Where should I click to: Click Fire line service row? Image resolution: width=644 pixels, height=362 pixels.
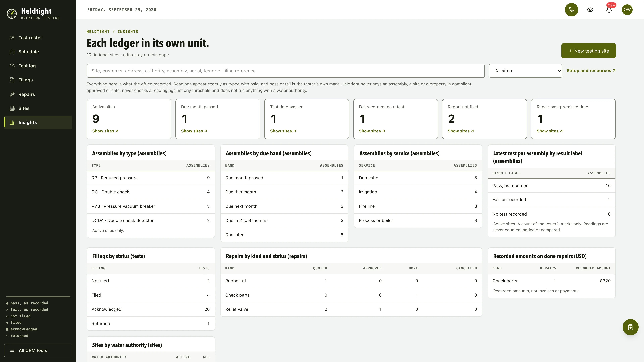pyautogui.click(x=418, y=206)
